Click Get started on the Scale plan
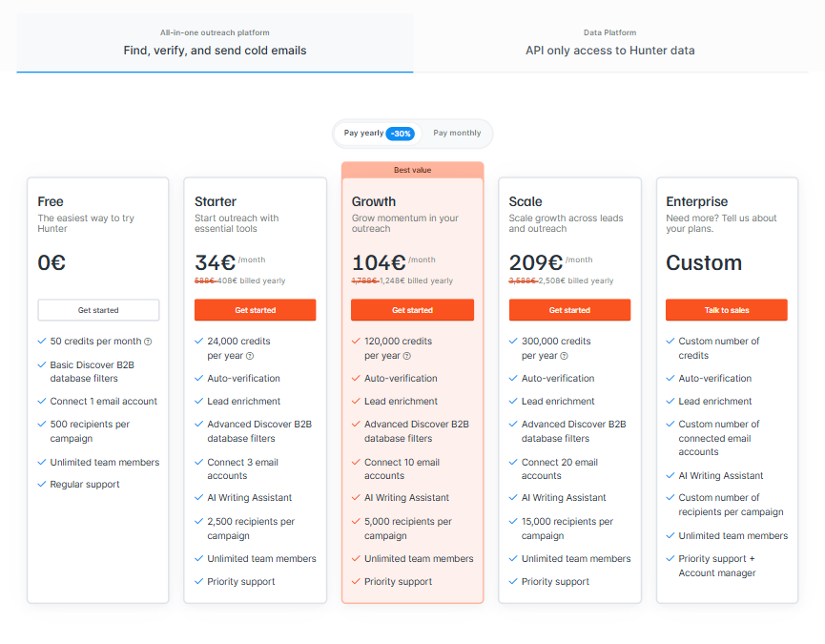825x644 pixels. [569, 309]
